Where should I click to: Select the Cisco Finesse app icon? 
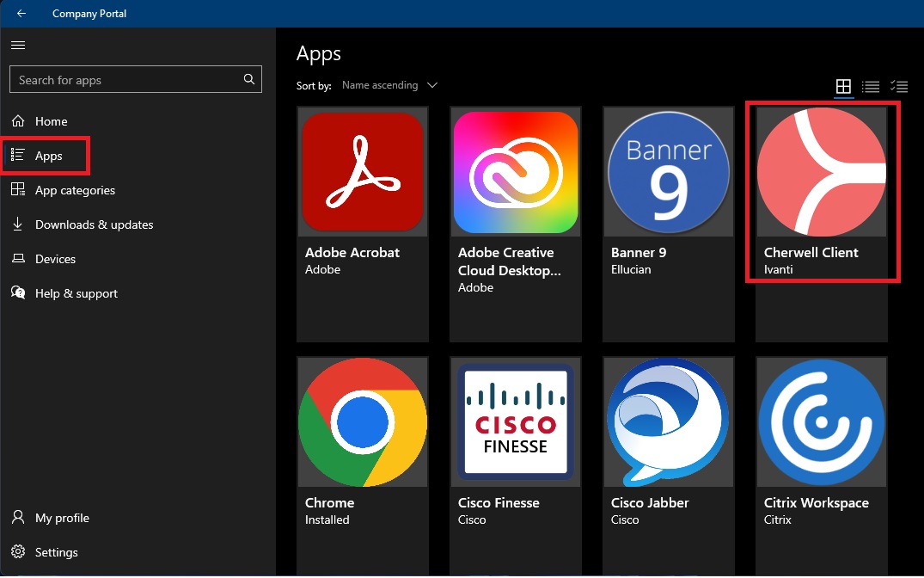(515, 423)
